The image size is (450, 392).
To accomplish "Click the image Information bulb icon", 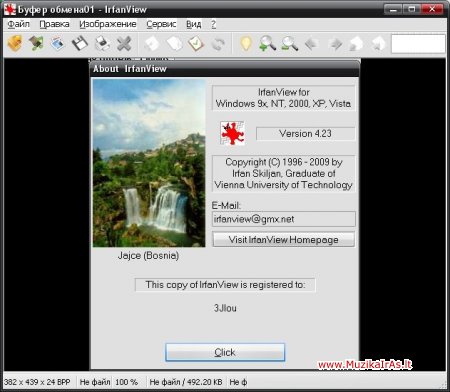I will 246,43.
